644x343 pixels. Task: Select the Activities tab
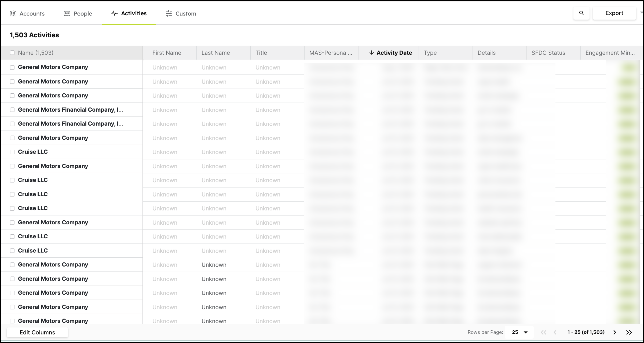(x=129, y=13)
